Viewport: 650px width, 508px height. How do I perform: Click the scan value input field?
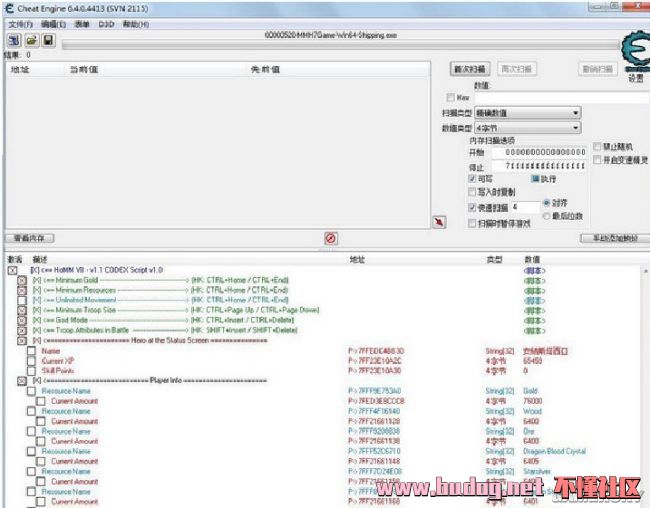coord(562,98)
